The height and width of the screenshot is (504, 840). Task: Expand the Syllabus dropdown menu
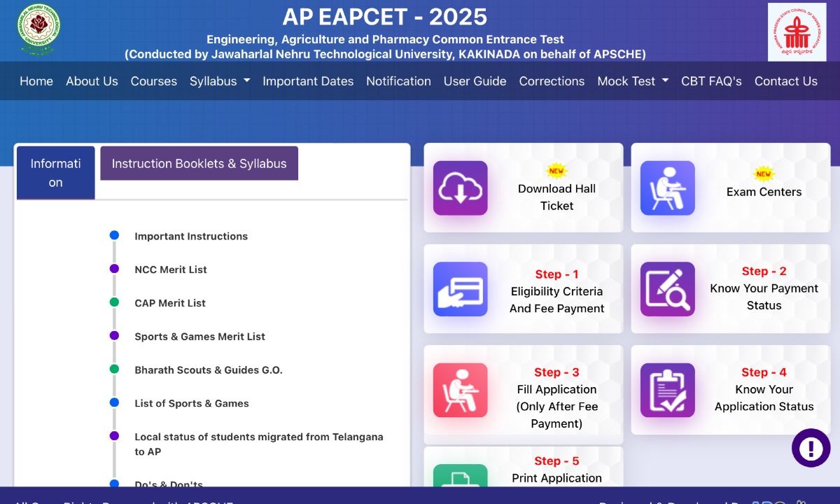coord(220,81)
